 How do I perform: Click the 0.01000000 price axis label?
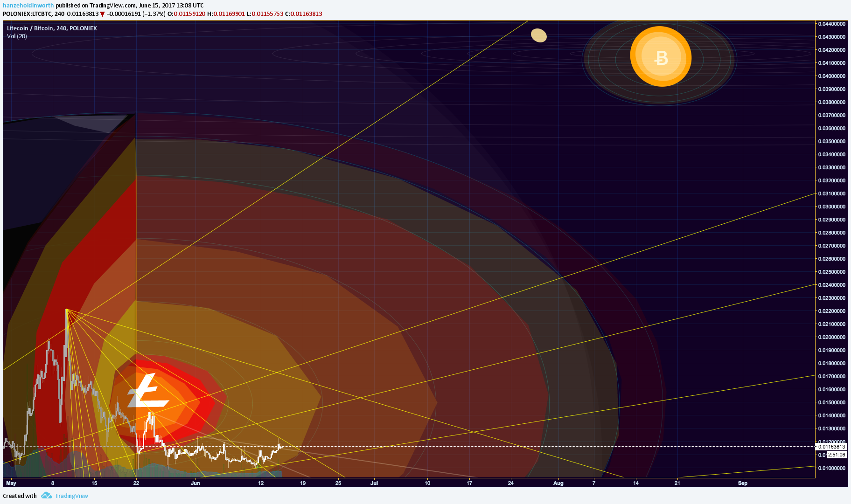pyautogui.click(x=831, y=468)
